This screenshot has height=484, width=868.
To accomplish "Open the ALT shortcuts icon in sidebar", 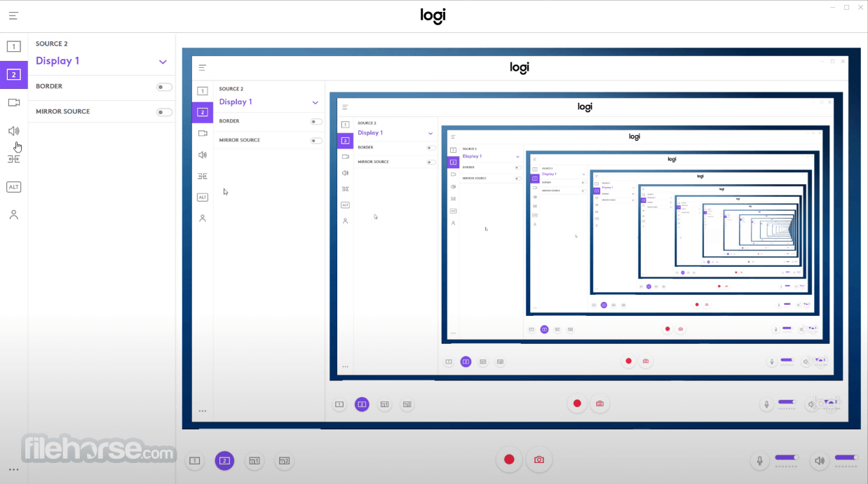I will (13, 187).
